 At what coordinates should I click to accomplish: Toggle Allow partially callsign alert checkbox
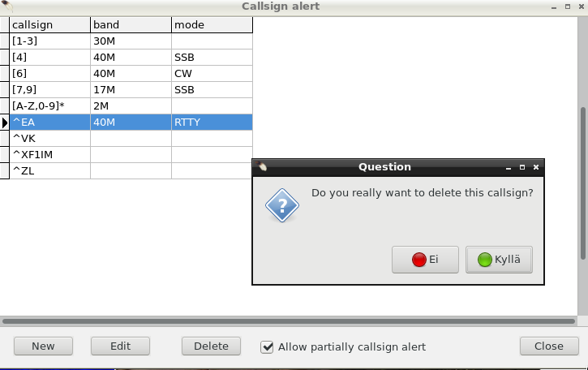coord(267,346)
